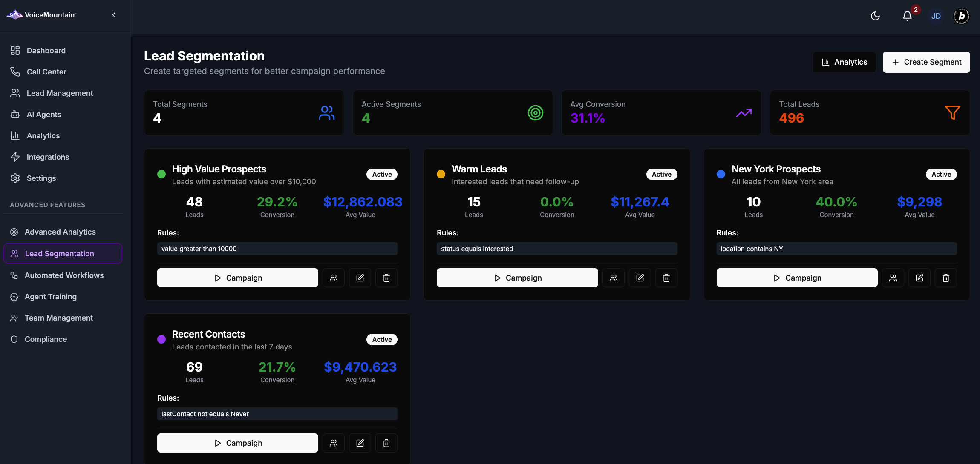
Task: Collapse the sidebar with chevron arrow
Action: click(x=114, y=15)
